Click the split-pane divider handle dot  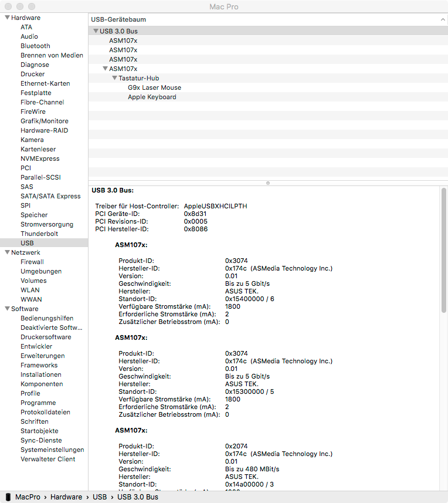tap(268, 183)
